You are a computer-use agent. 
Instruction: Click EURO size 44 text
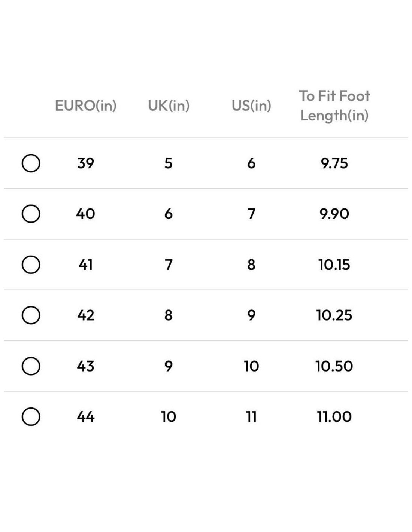click(86, 416)
